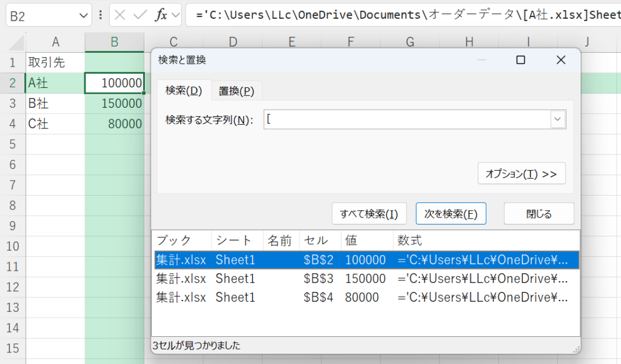Expand the formula bar function dropdown
621x364 pixels.
[x=176, y=16]
